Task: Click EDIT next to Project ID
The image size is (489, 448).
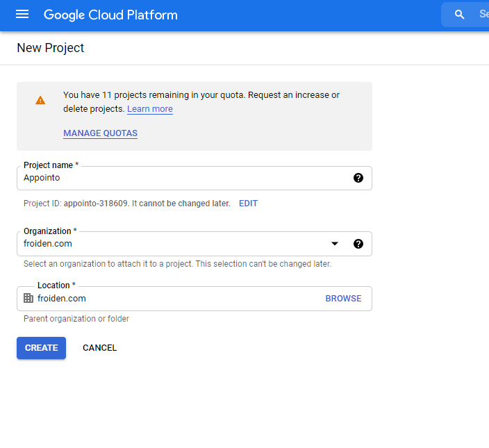Action: [248, 204]
